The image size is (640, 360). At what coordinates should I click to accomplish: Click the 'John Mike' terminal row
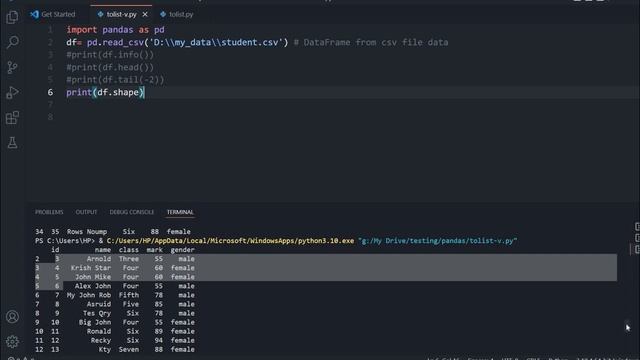tap(115, 277)
